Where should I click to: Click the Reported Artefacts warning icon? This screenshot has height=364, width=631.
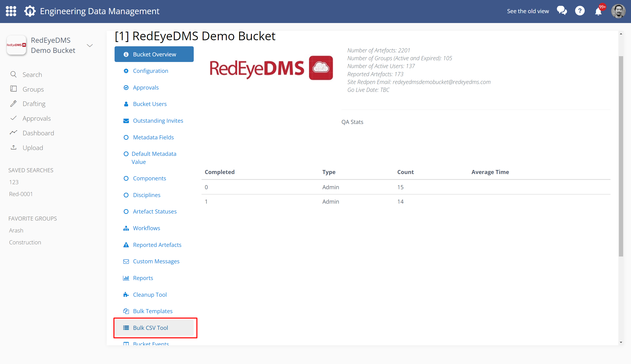[126, 245]
